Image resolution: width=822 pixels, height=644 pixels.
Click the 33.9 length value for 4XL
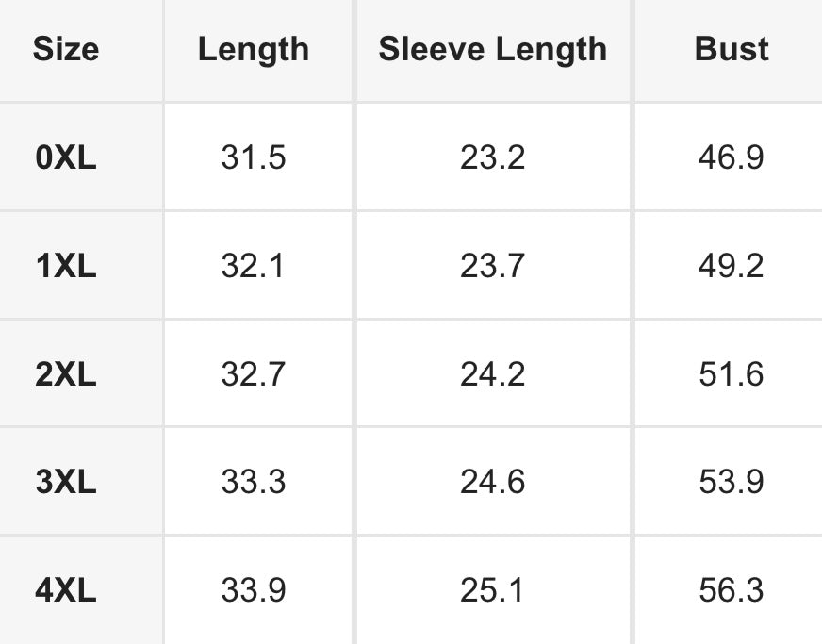254,590
